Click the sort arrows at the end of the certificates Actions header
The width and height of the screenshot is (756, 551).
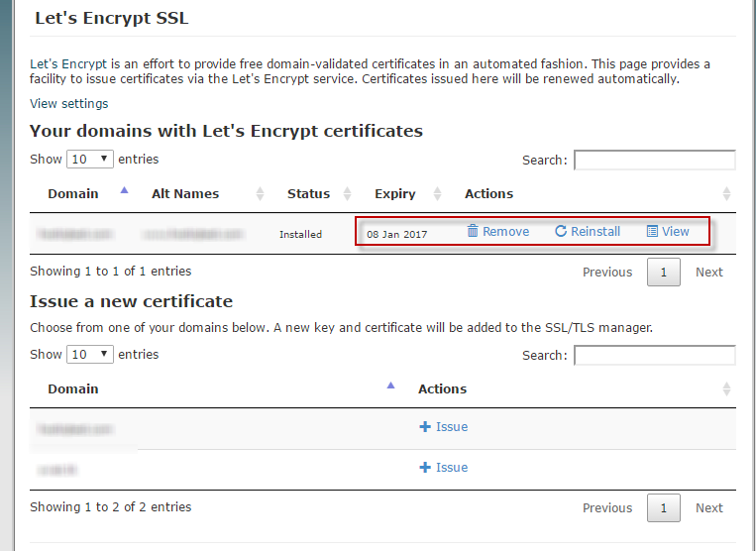coord(726,194)
